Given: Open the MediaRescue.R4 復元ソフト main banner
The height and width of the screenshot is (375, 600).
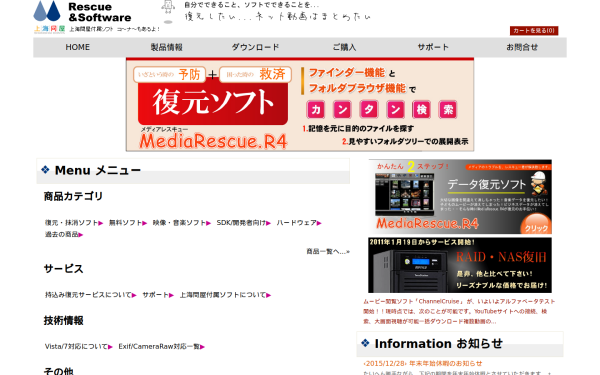Looking at the screenshot, I should pyautogui.click(x=300, y=104).
